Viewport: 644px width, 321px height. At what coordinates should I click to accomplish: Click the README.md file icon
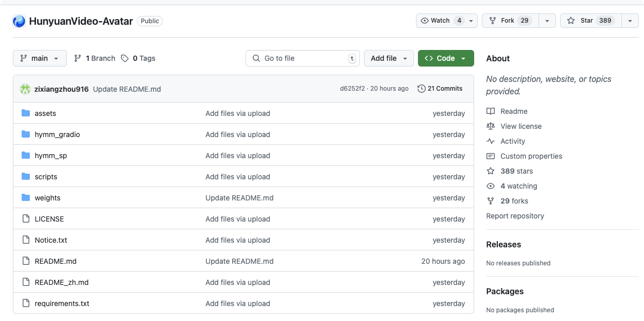tap(26, 261)
